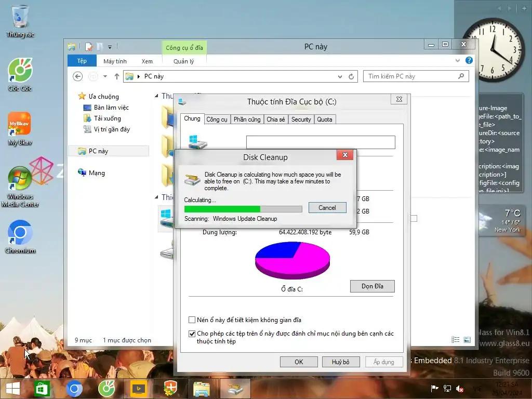Open the Chromium desktop shortcut

pyautogui.click(x=20, y=237)
